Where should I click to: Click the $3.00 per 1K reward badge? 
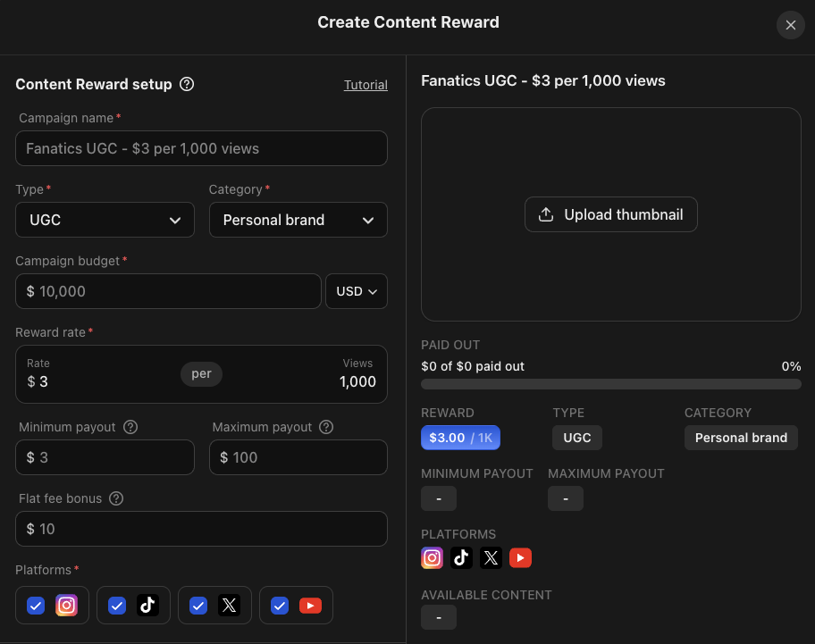[460, 438]
